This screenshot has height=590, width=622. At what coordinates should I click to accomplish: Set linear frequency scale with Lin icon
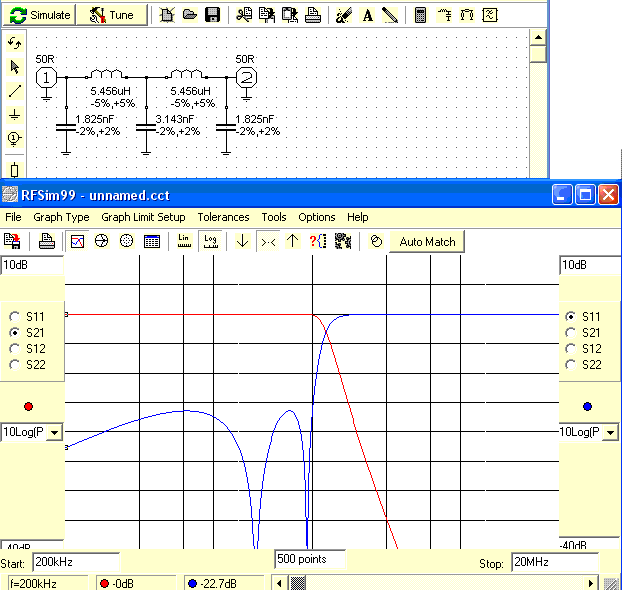[184, 241]
